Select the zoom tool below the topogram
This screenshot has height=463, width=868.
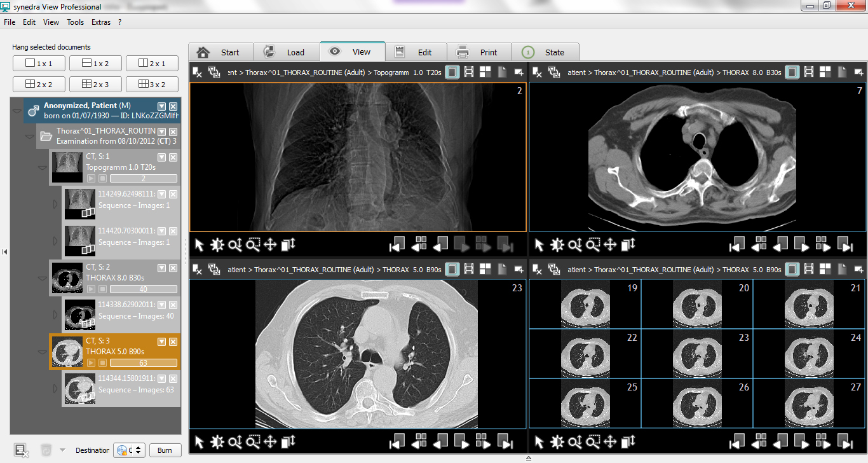(x=235, y=244)
